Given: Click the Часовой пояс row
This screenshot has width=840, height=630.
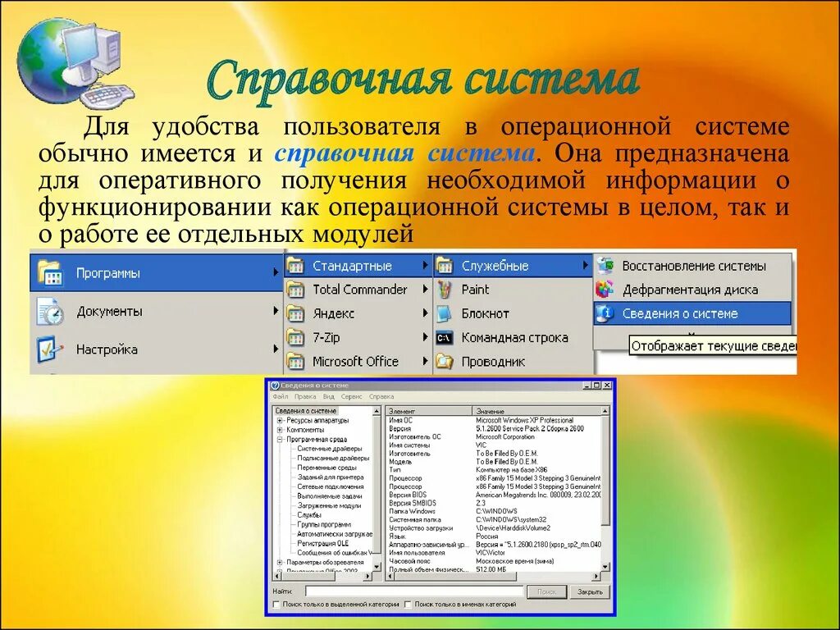Looking at the screenshot, I should (x=493, y=561).
